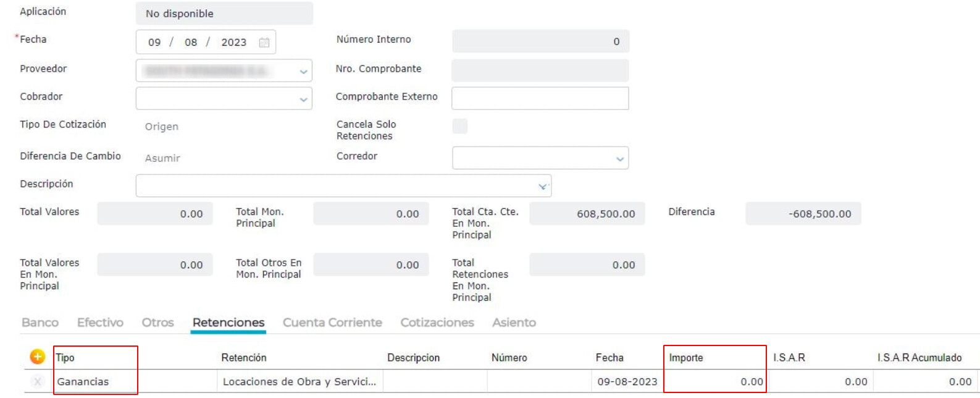Click the orange add retention row icon
The width and height of the screenshot is (980, 398).
click(37, 357)
